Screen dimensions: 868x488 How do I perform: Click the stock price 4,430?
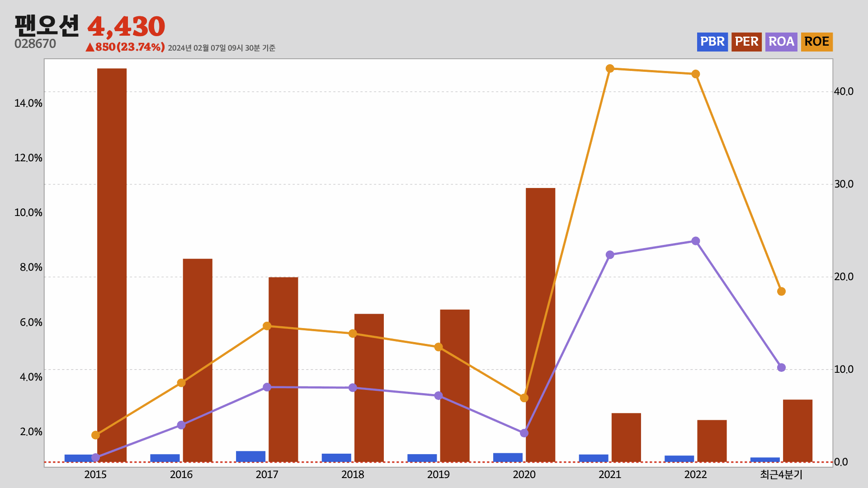click(x=126, y=27)
